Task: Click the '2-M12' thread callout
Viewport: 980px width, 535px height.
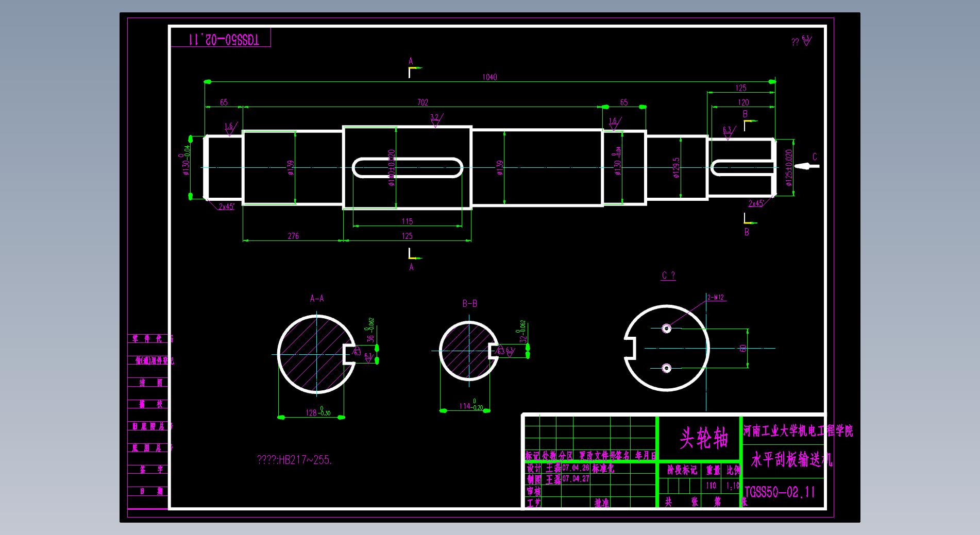Action: pyautogui.click(x=716, y=297)
